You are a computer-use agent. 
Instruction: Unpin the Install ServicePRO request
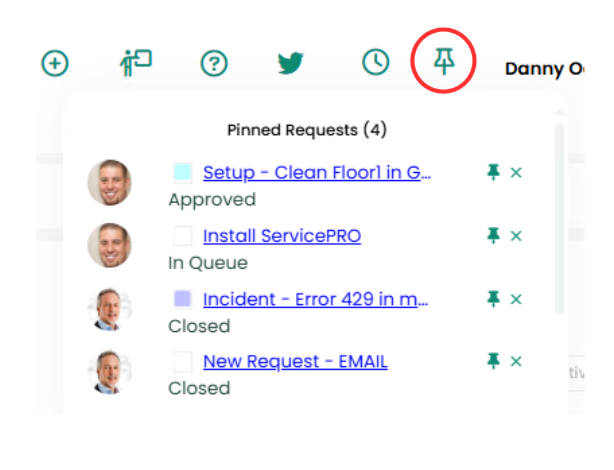pos(492,235)
